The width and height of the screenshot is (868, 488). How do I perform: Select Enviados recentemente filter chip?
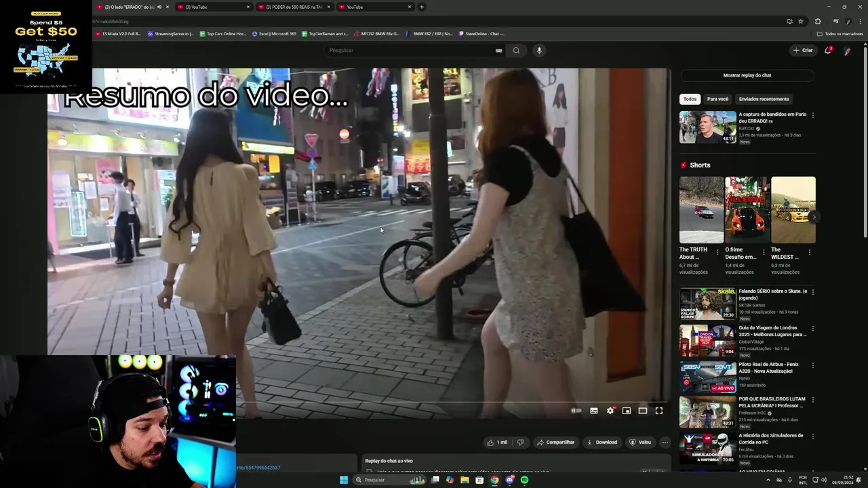click(764, 99)
